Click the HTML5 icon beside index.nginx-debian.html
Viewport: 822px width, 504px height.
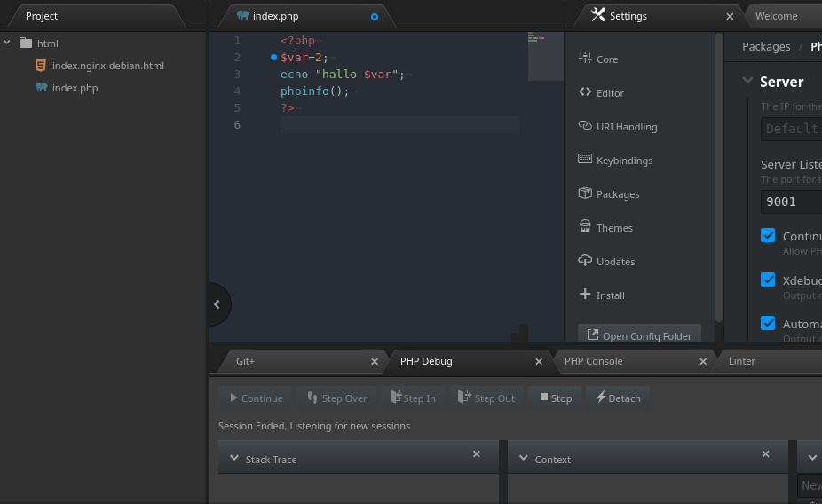[40, 66]
